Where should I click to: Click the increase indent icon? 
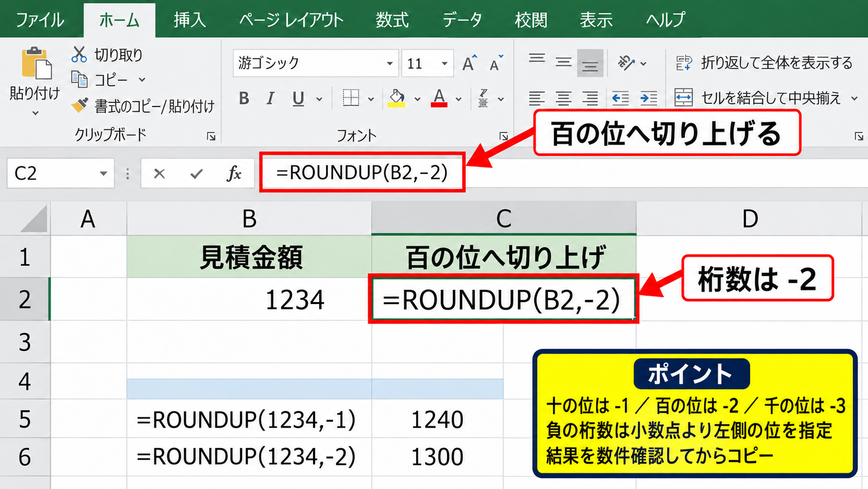tap(648, 98)
